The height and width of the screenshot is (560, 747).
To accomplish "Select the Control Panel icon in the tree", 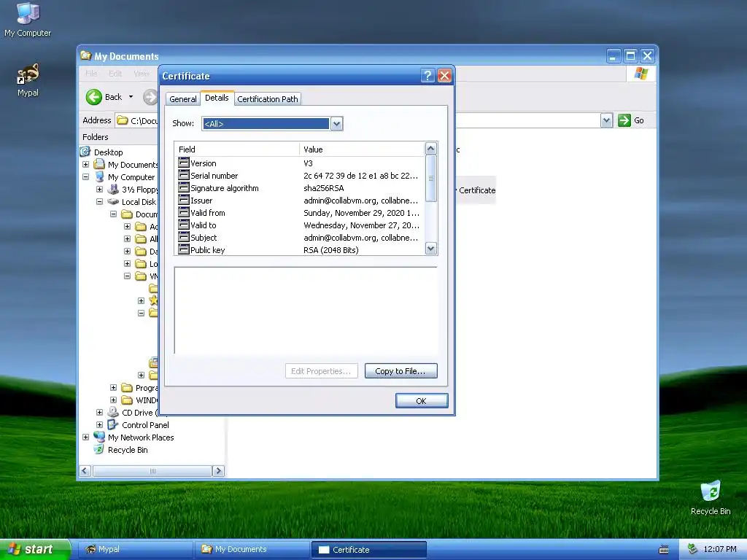I will [x=113, y=425].
